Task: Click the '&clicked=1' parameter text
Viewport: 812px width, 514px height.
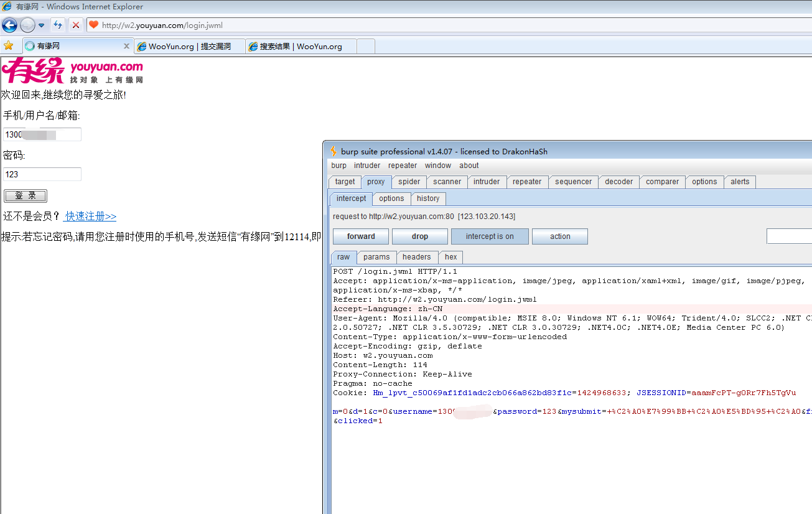Action: coord(358,421)
